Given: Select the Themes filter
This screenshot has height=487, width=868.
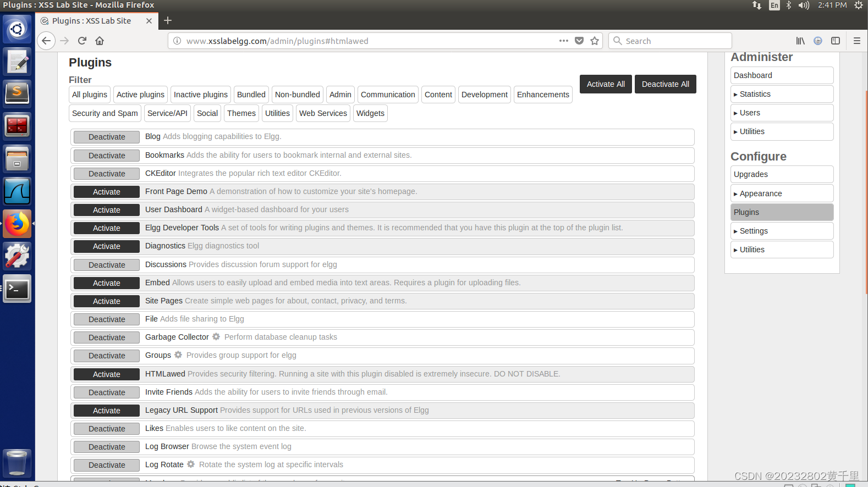Looking at the screenshot, I should coord(241,113).
